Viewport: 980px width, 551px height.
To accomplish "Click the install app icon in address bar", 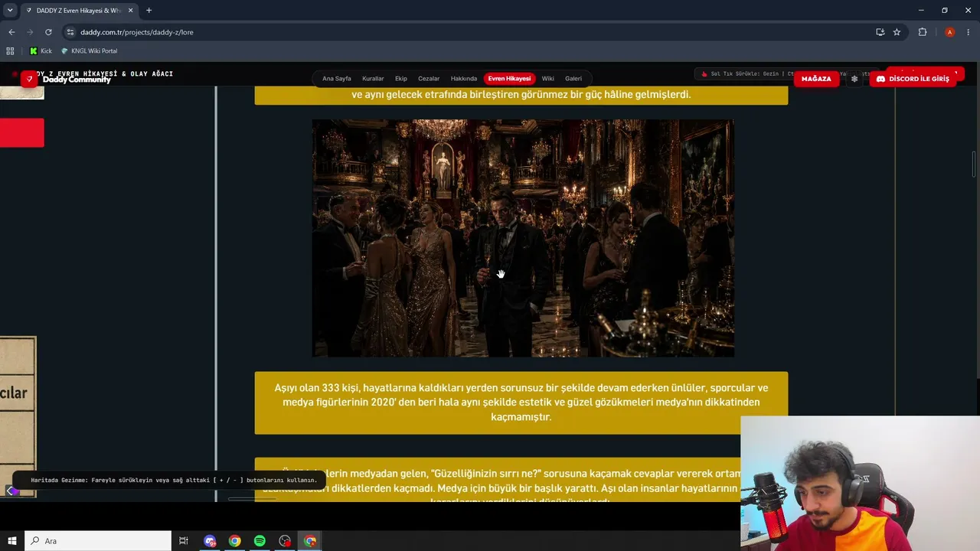I will (x=880, y=32).
